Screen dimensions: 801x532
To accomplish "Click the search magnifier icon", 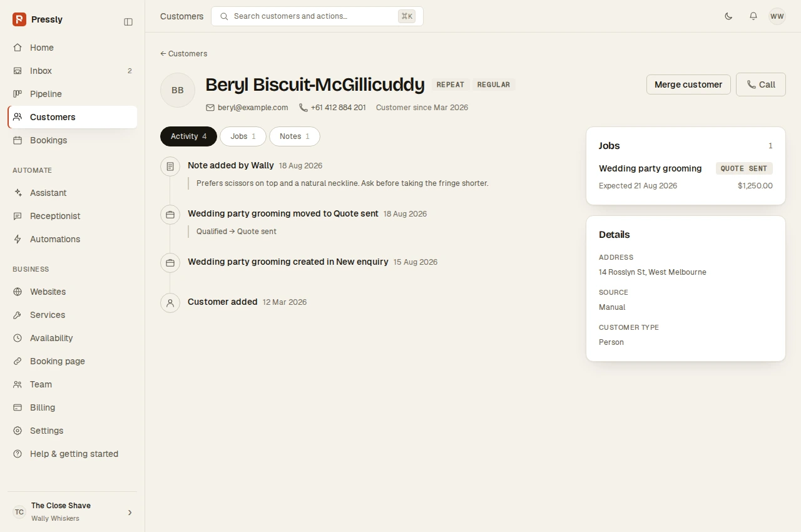I will (224, 16).
